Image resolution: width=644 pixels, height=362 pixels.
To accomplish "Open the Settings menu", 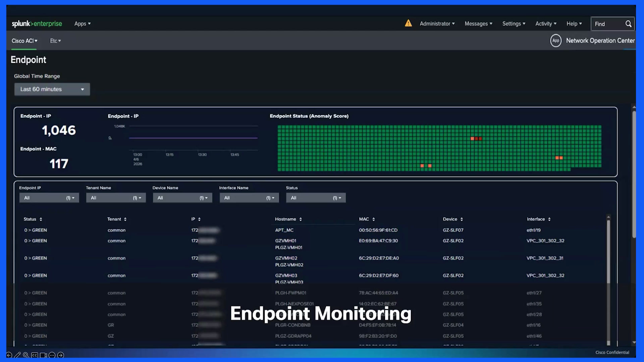I will pyautogui.click(x=514, y=23).
